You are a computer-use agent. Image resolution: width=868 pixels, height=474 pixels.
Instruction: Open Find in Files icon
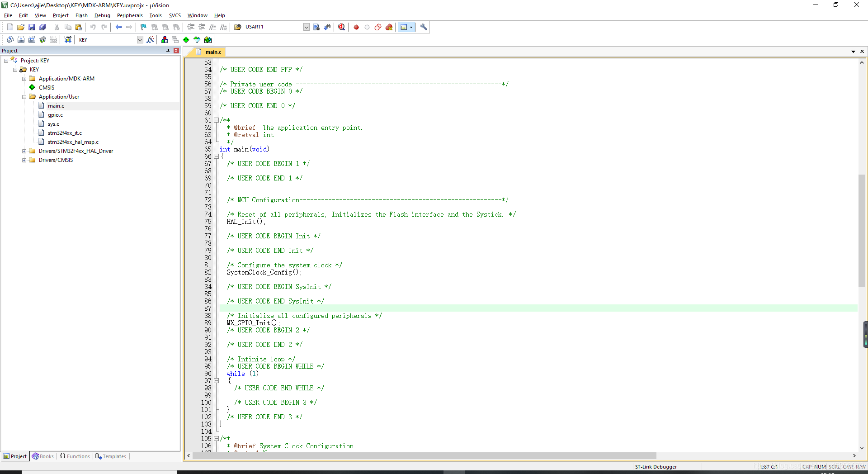point(238,27)
